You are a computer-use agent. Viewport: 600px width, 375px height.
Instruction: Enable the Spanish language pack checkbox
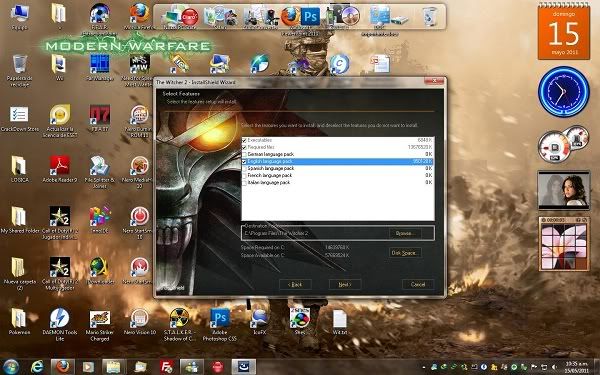point(244,168)
